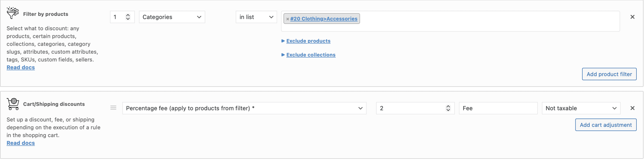Click into the Fee label text field

pos(498,108)
